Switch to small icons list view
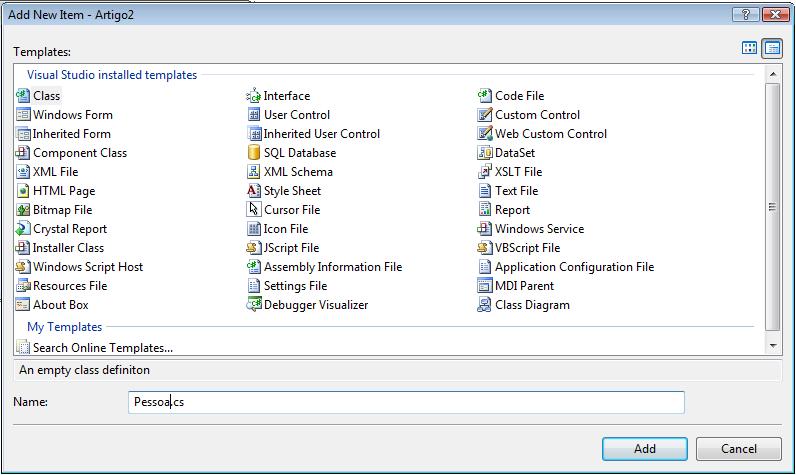 [771, 48]
